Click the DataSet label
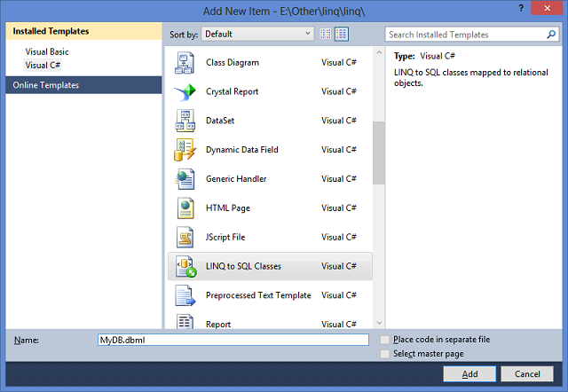This screenshot has height=392, width=568. (x=220, y=121)
